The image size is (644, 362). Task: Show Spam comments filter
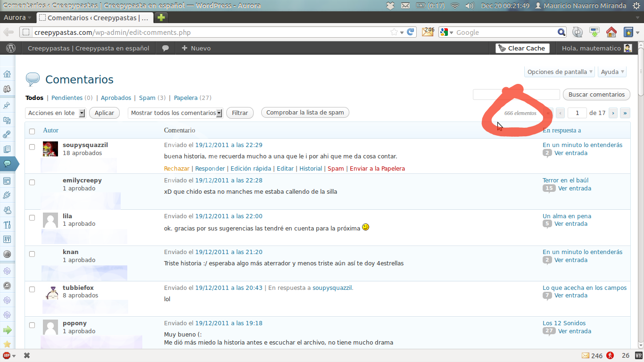[x=147, y=98]
